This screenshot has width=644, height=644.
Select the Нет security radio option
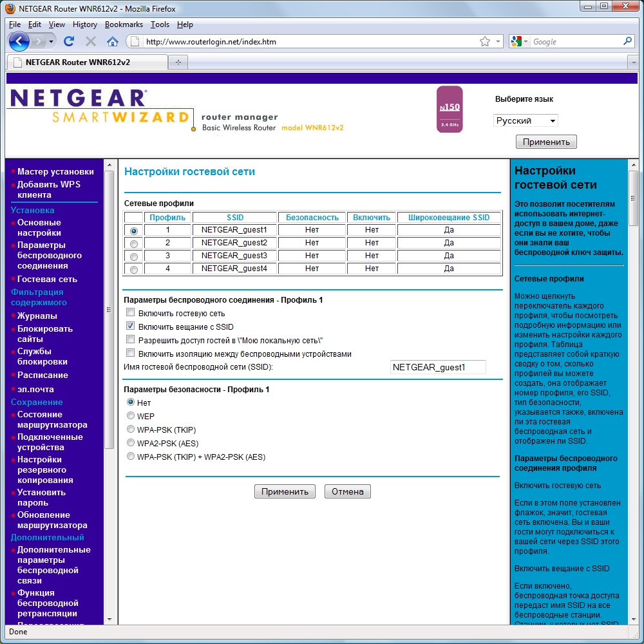[x=131, y=402]
